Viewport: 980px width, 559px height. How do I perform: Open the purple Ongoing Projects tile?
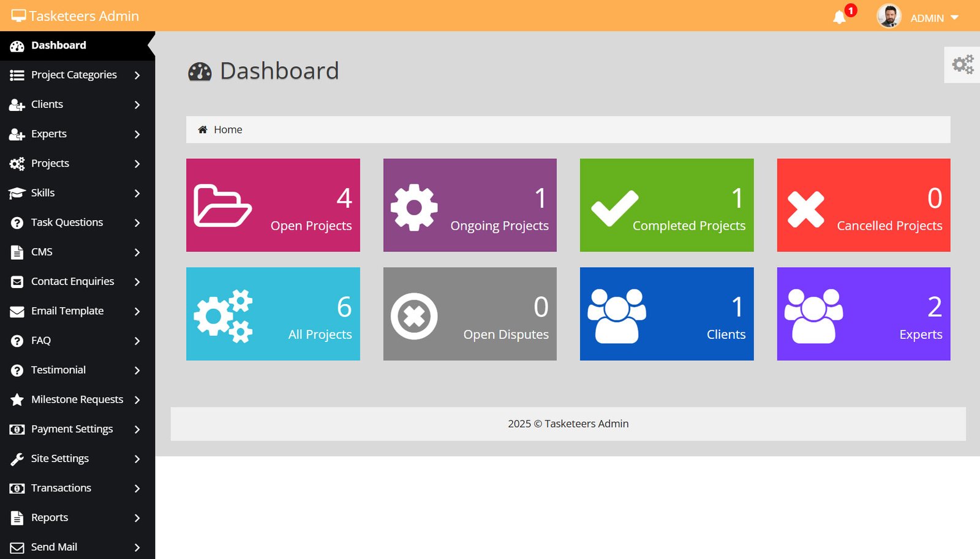470,205
